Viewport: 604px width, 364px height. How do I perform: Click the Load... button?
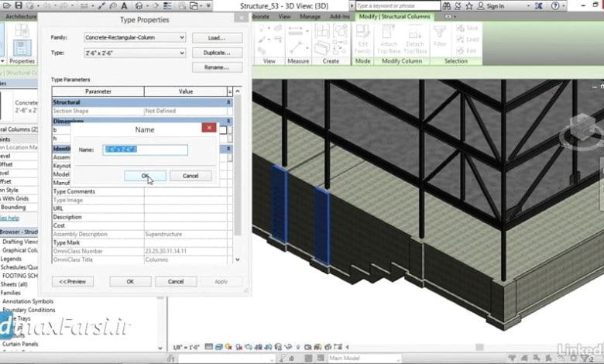pyautogui.click(x=218, y=38)
